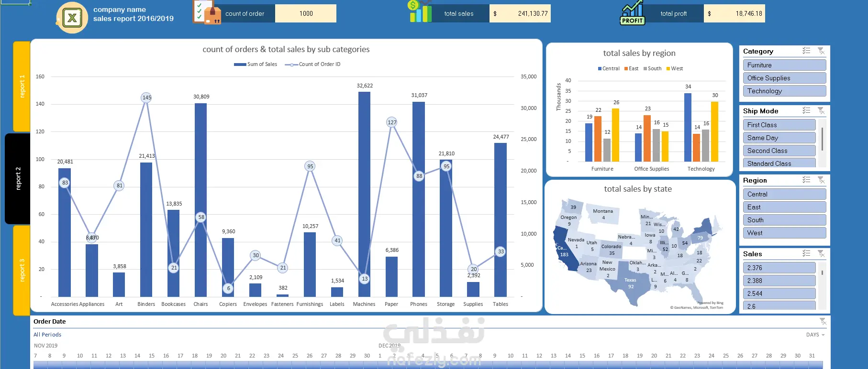The height and width of the screenshot is (369, 868).
Task: Open the report 3 tab
Action: click(22, 270)
